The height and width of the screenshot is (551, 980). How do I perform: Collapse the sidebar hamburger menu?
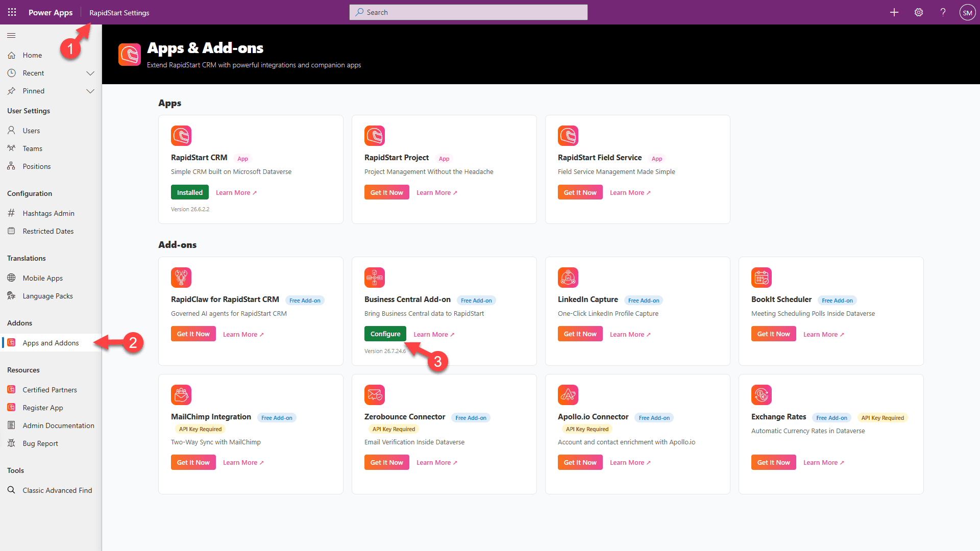[11, 35]
